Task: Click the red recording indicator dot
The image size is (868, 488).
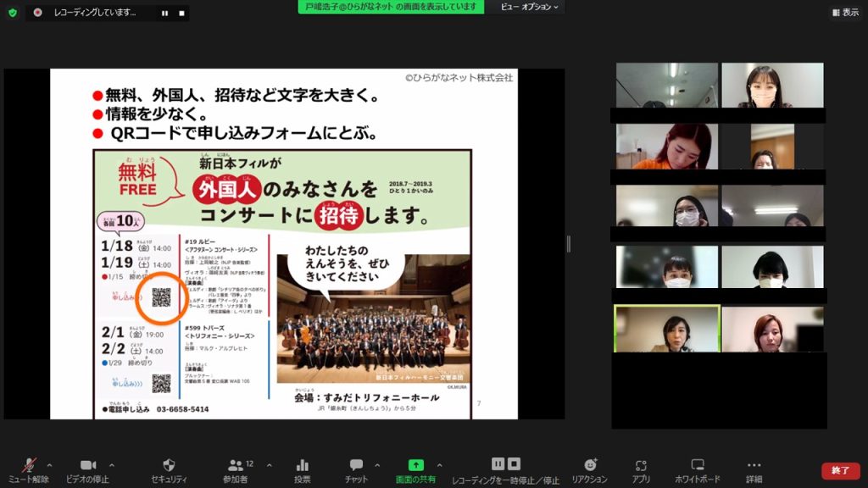Action: point(37,12)
